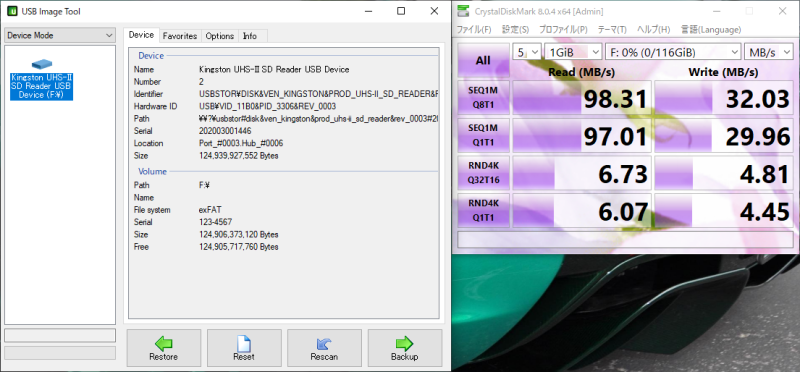Open the 1GiB test size dropdown
This screenshot has width=800, height=372.
click(573, 52)
